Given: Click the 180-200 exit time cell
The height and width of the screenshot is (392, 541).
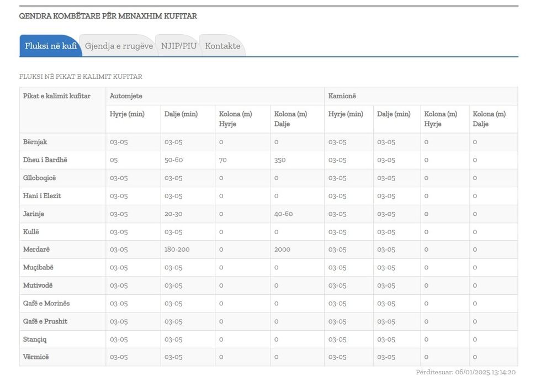Looking at the screenshot, I should pyautogui.click(x=177, y=250).
